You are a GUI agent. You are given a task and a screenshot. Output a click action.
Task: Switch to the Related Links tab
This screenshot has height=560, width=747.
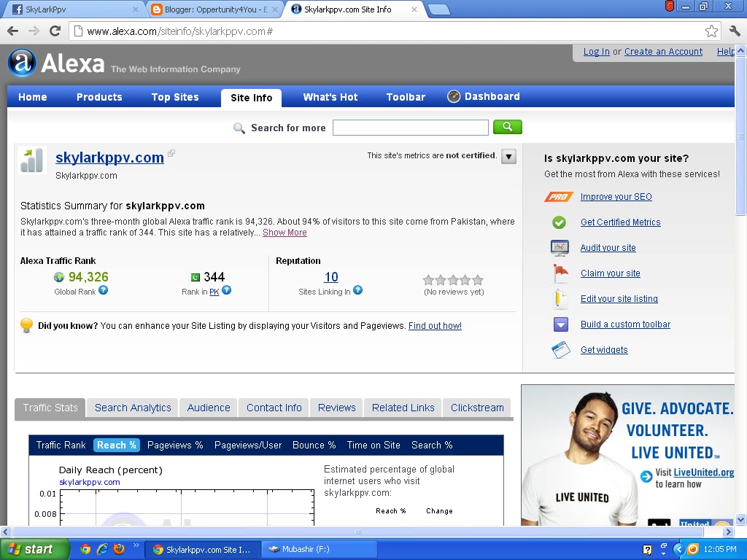(403, 408)
